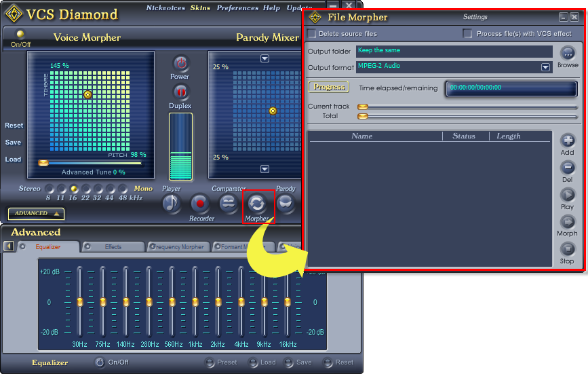Stop morphing in File Morpher
Screen dimensions: 588x374
coord(568,249)
